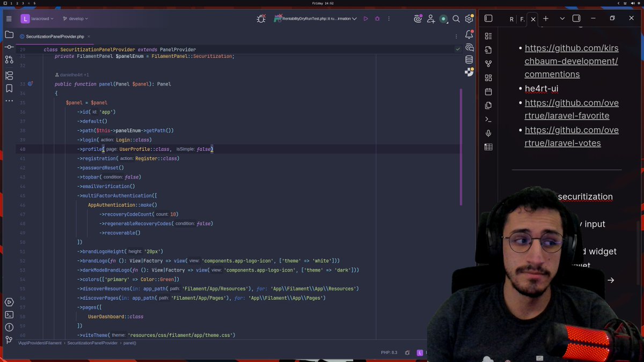The image size is (644, 362).
Task: Open the Services/Run tool window icon
Action: [x=9, y=302]
